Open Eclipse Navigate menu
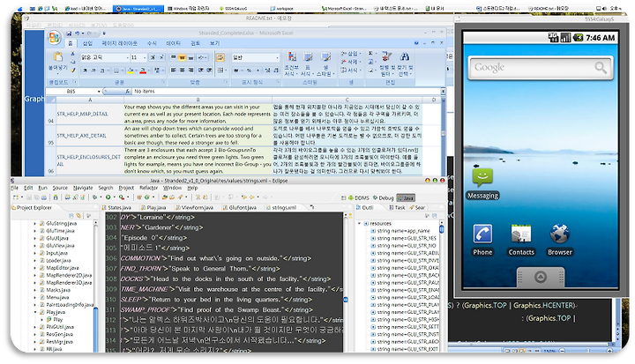The width and height of the screenshot is (635, 364). coord(83,188)
